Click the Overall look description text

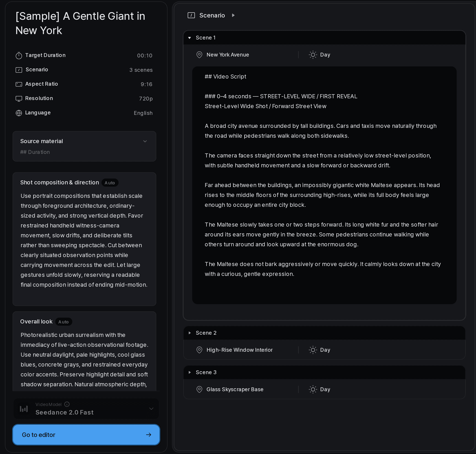click(84, 360)
